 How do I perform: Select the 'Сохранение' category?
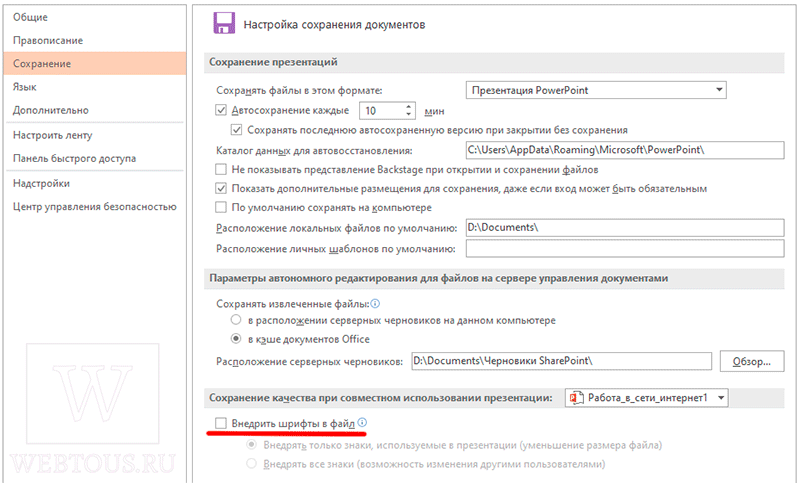click(x=95, y=63)
